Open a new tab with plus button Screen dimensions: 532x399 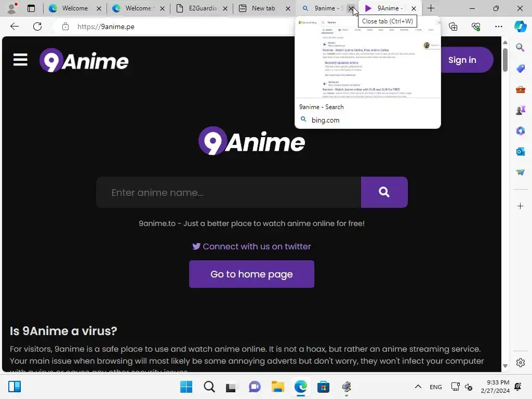(431, 8)
